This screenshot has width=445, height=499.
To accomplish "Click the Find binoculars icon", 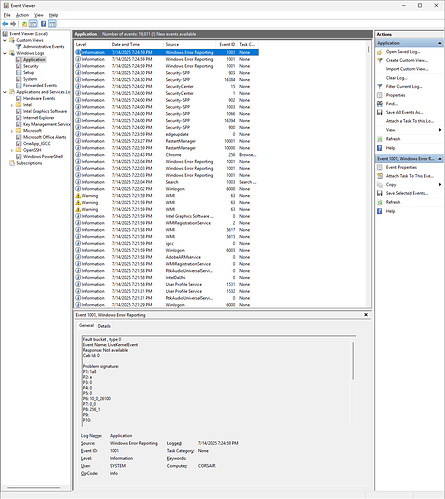I will [380, 104].
